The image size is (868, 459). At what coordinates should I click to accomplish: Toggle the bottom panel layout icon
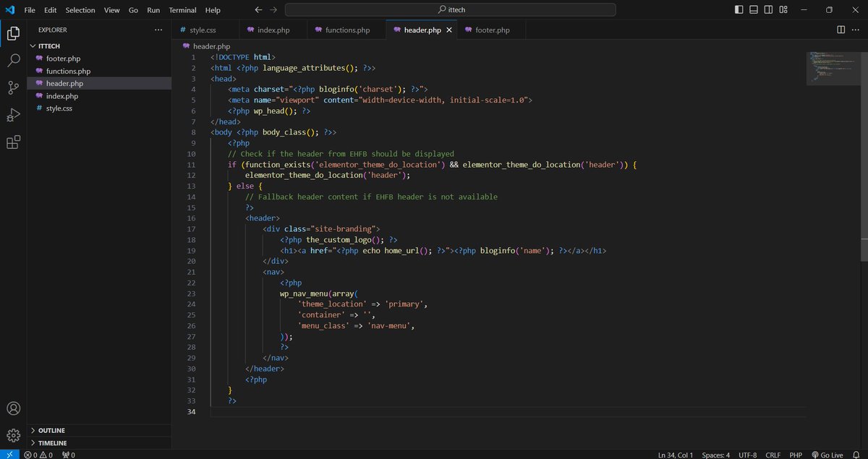(753, 10)
